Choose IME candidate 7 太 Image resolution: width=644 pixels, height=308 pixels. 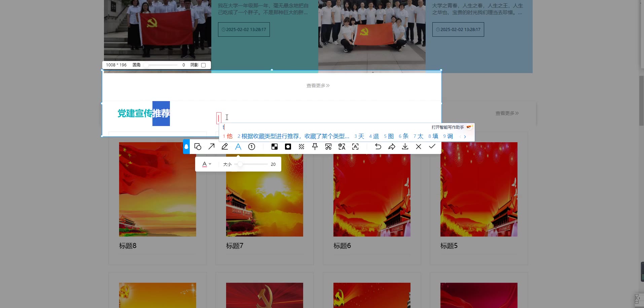coord(418,136)
